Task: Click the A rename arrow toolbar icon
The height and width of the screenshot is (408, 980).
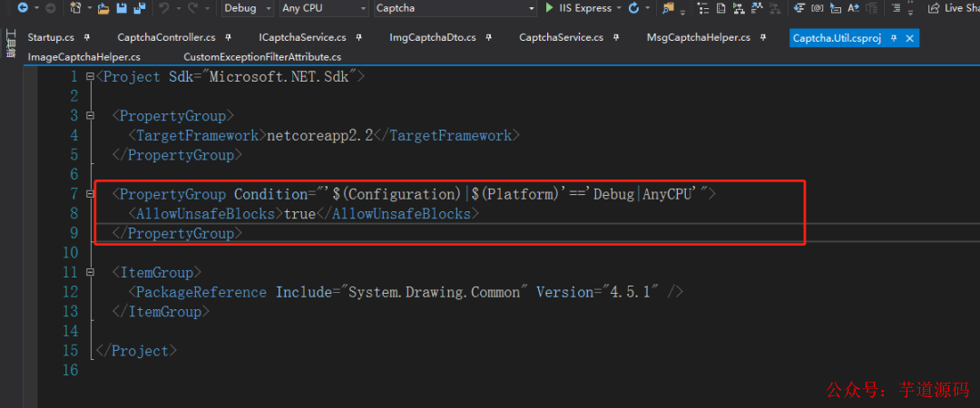Action: (854, 8)
